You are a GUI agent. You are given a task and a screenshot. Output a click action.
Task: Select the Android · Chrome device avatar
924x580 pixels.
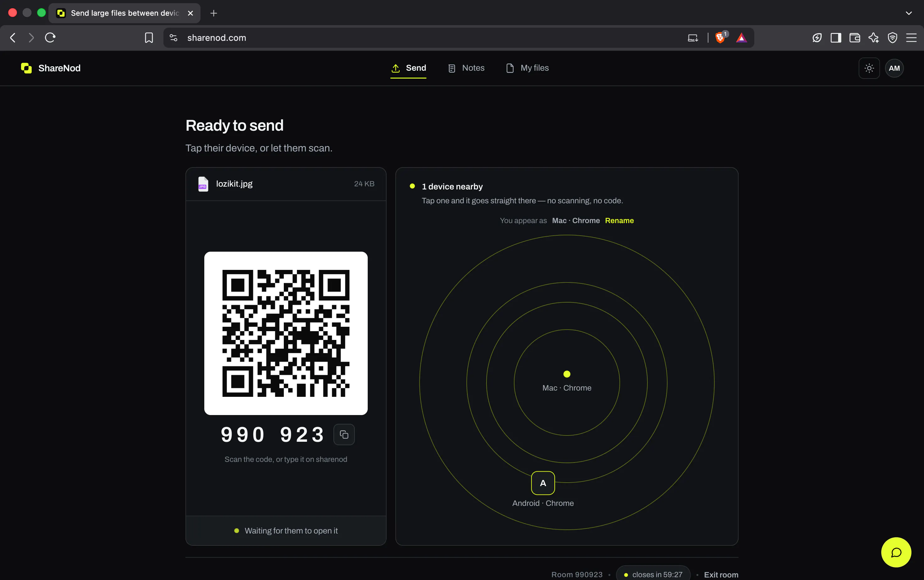[x=542, y=483]
